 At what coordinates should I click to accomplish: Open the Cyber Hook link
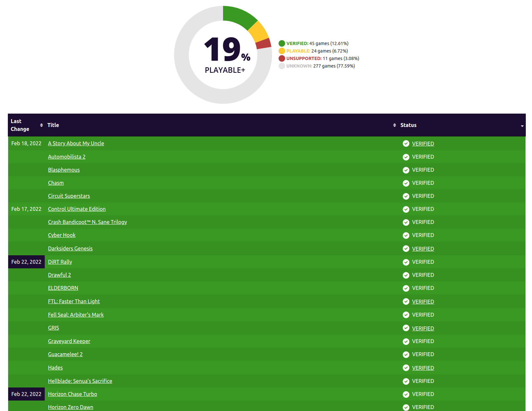tap(62, 235)
